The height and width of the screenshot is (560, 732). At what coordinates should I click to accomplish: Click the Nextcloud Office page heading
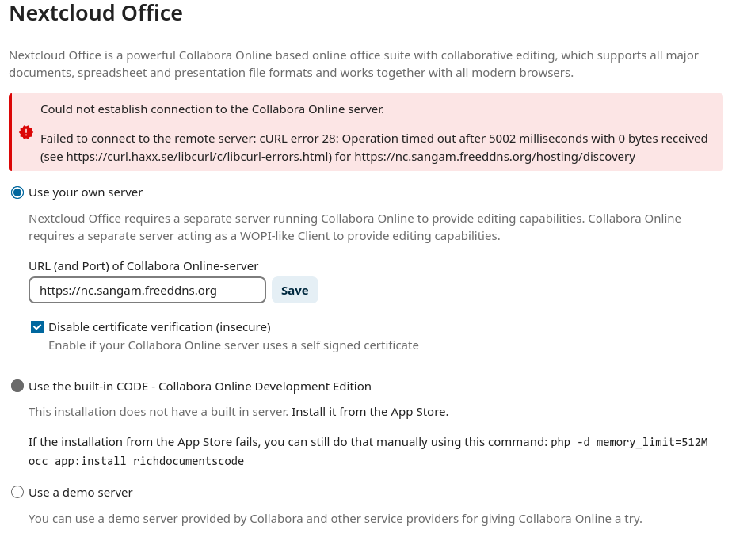(95, 13)
